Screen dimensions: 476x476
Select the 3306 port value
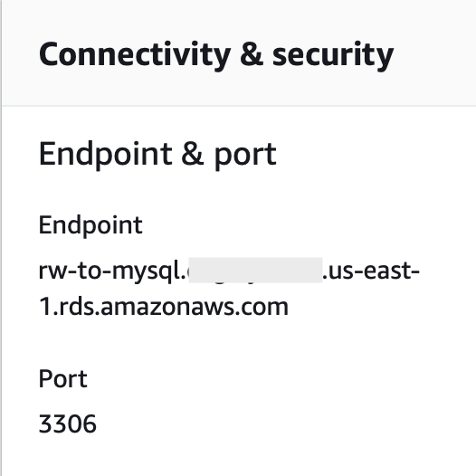(67, 424)
